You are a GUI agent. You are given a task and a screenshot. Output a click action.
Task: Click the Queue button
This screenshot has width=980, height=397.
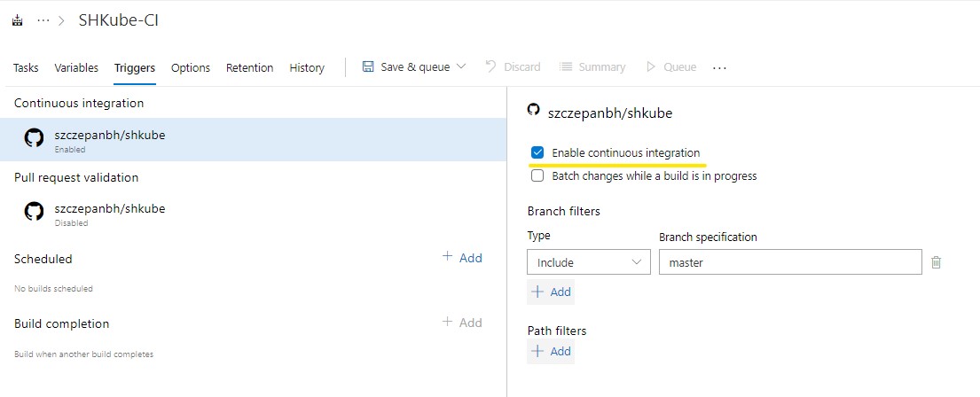tap(671, 66)
